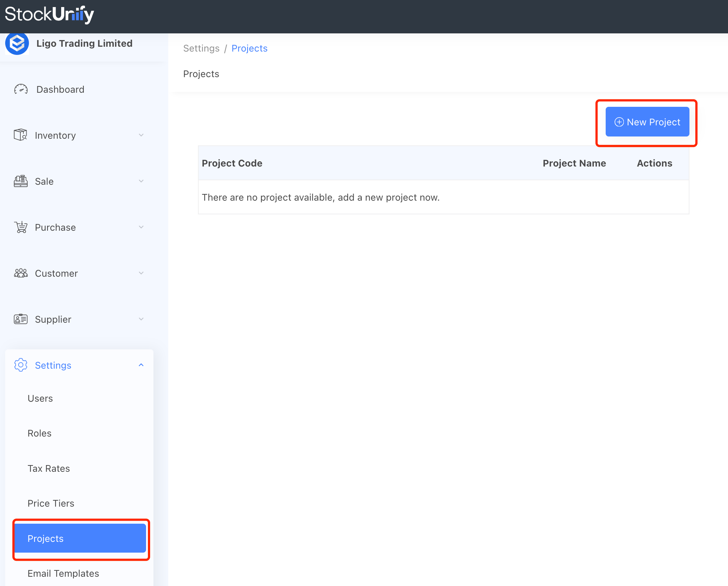Click the Sale cash register icon
This screenshot has width=728, height=586.
20,181
